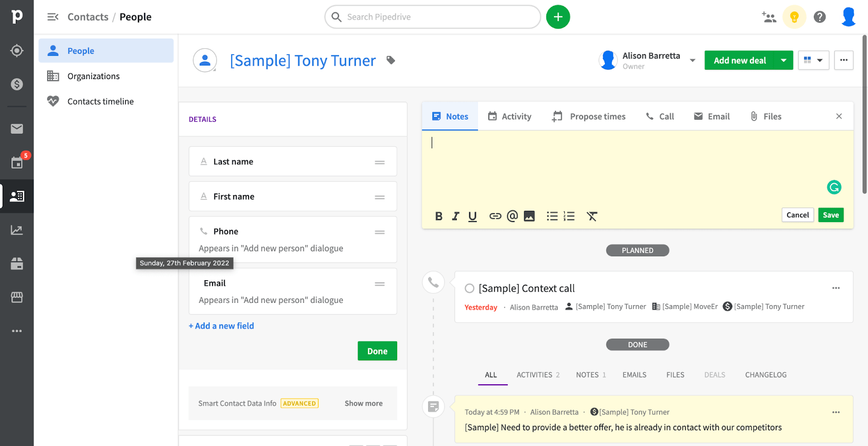Collapse the navigation menu toggle icon
Viewport: 868px width, 446px height.
(53, 17)
